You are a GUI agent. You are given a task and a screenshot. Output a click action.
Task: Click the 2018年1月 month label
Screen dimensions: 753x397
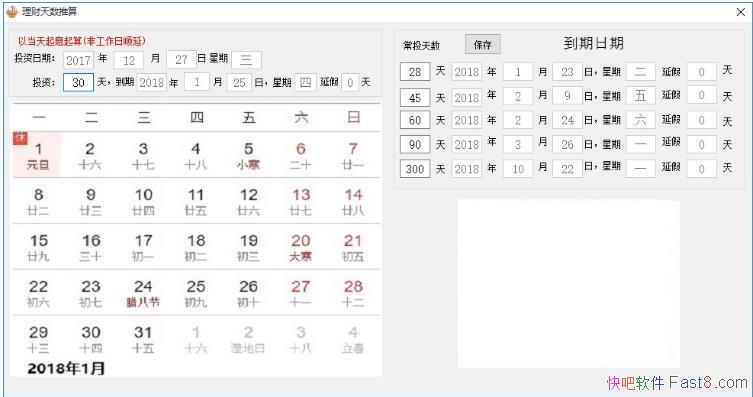click(66, 368)
